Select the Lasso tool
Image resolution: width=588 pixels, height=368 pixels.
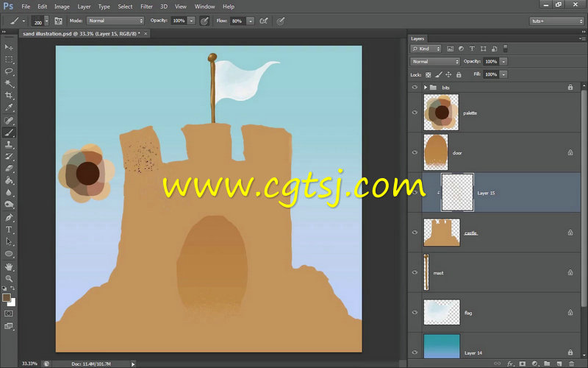(x=9, y=71)
